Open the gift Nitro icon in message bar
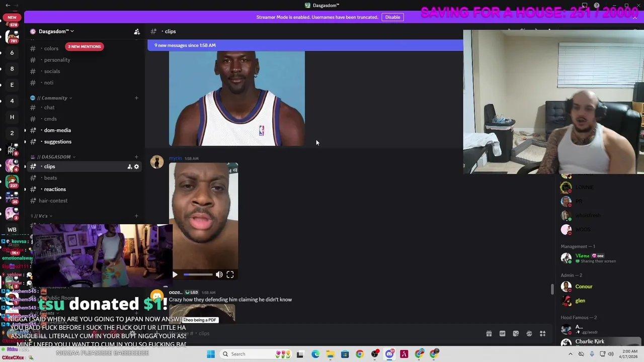 [x=489, y=334]
